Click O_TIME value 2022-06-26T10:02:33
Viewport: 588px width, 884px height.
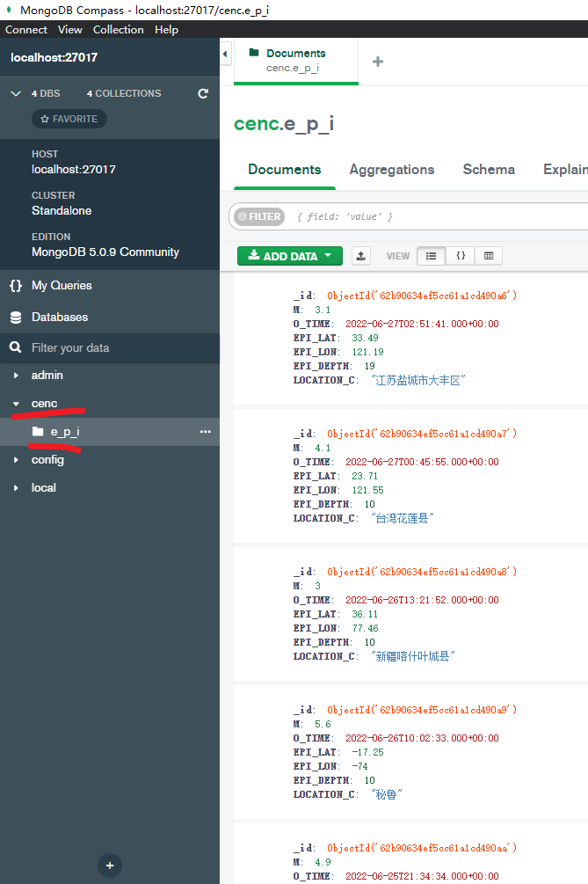(x=422, y=739)
